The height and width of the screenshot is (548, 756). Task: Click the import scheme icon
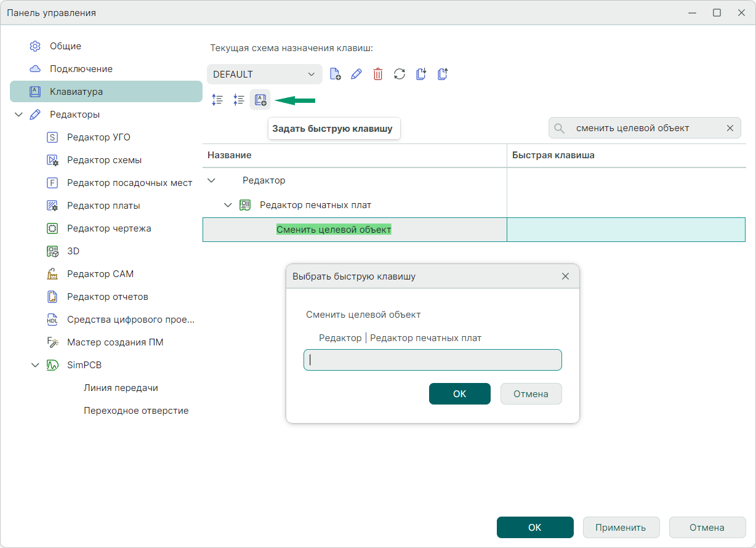(421, 75)
